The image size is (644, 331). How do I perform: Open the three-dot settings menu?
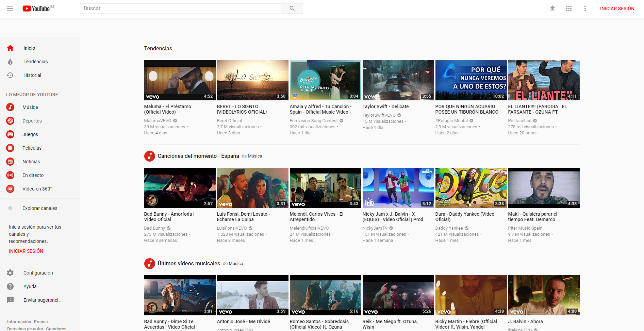585,9
